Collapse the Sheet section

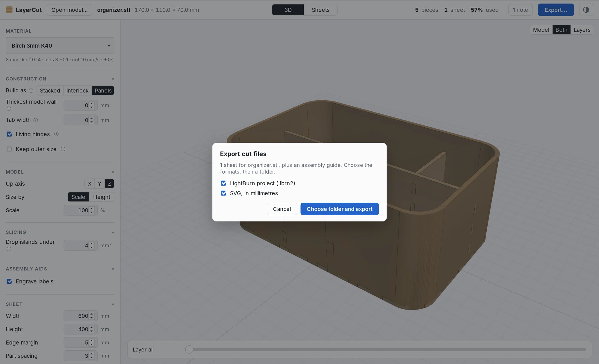pos(113,305)
